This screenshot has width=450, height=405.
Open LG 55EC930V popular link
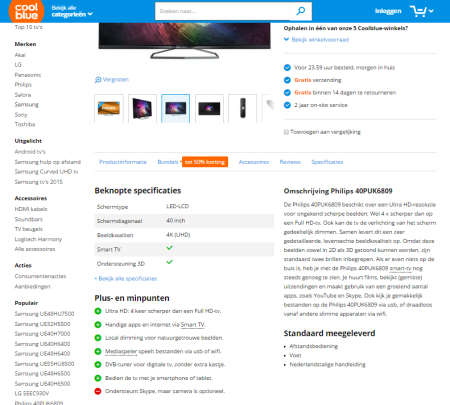pyautogui.click(x=32, y=394)
